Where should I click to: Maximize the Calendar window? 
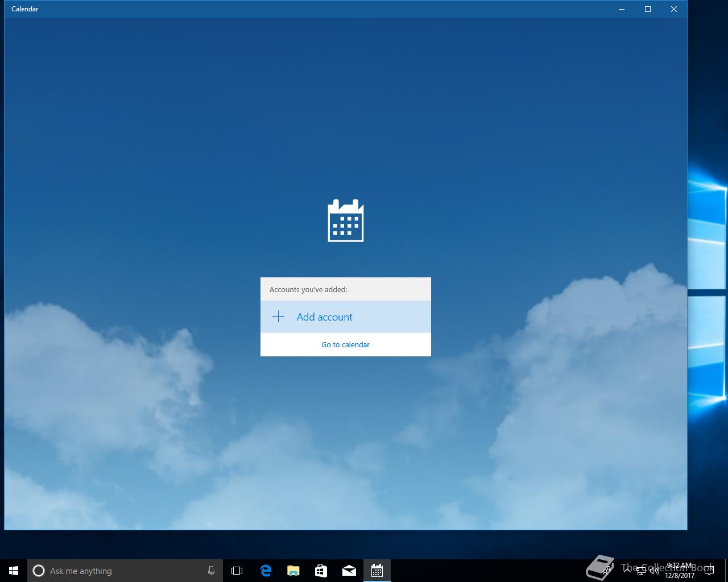coord(647,9)
